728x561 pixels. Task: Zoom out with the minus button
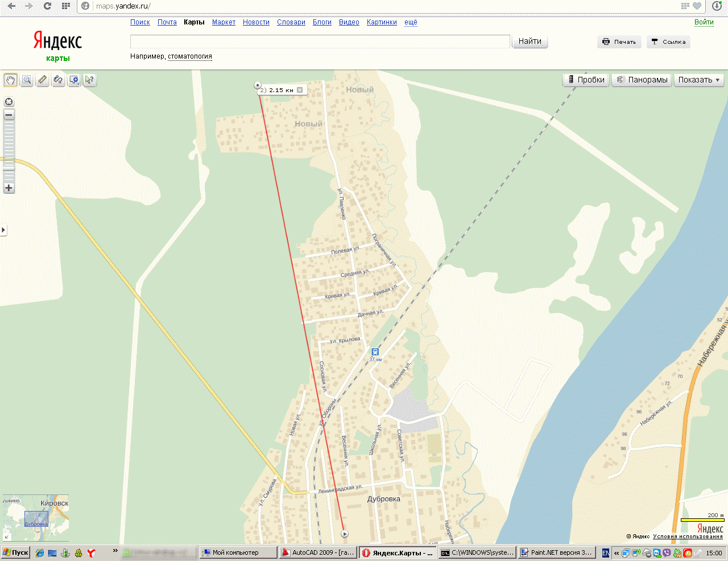point(9,115)
